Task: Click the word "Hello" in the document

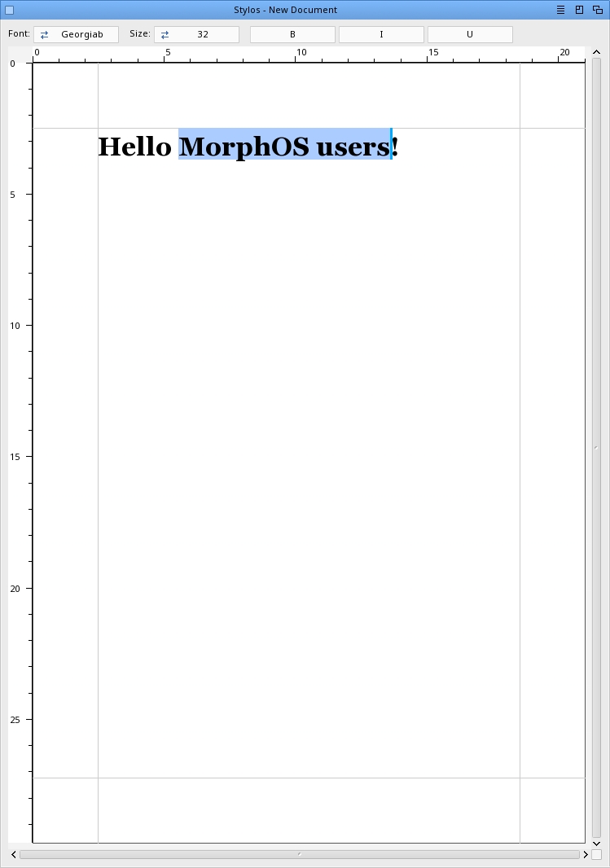Action: click(134, 147)
